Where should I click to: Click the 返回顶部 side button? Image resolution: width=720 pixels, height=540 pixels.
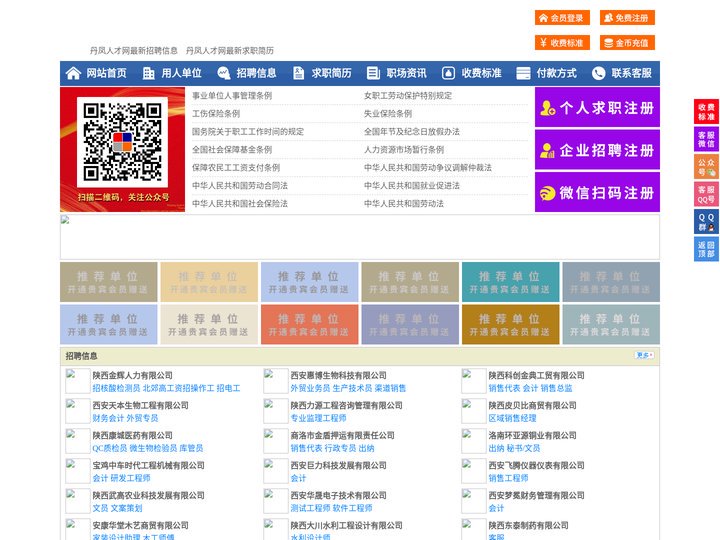point(706,249)
